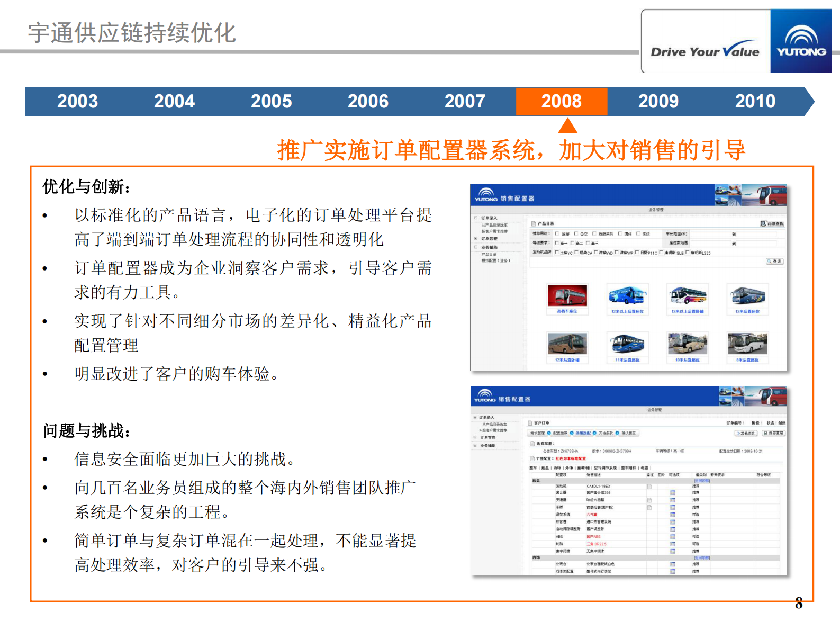Open options list icon in ABS row
The height and width of the screenshot is (630, 840).
point(673,536)
